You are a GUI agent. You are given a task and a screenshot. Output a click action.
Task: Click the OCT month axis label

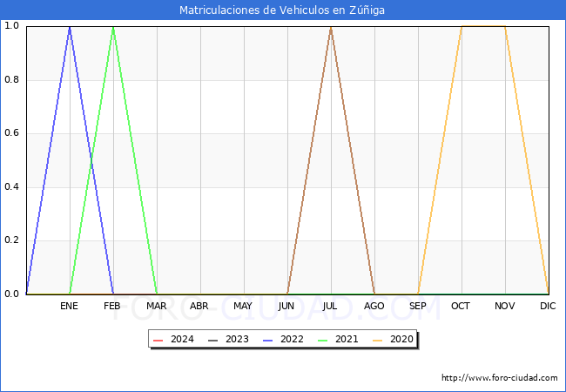pyautogui.click(x=461, y=306)
